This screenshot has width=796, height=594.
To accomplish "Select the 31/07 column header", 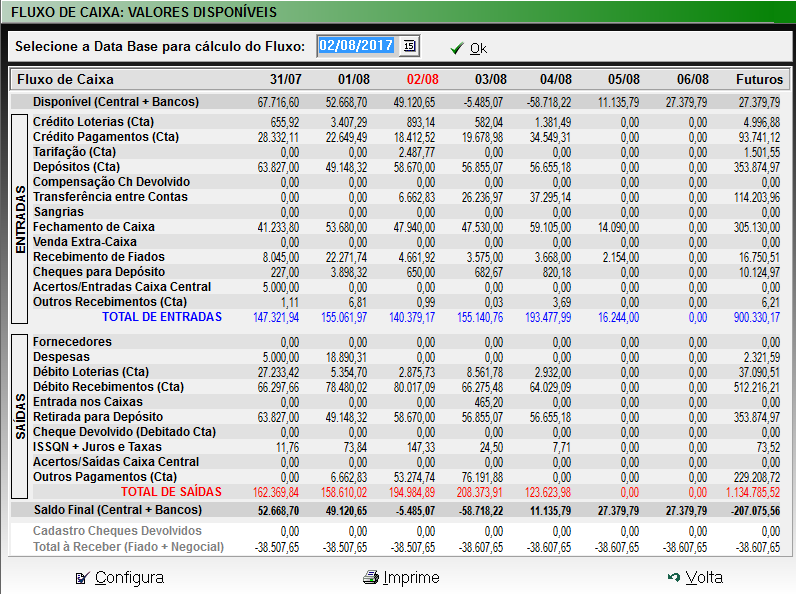I will pos(286,80).
